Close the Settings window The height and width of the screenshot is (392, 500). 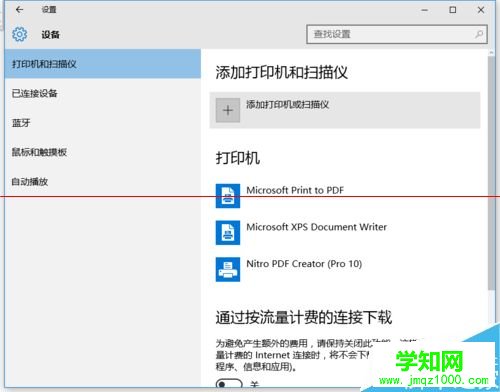click(x=481, y=10)
